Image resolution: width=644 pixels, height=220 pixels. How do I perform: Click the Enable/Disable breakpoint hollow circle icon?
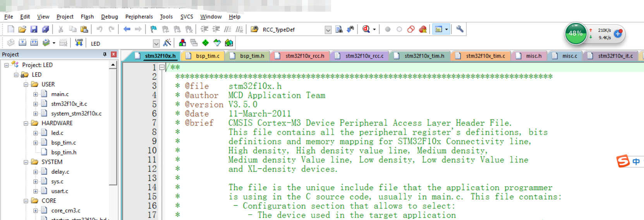click(399, 29)
